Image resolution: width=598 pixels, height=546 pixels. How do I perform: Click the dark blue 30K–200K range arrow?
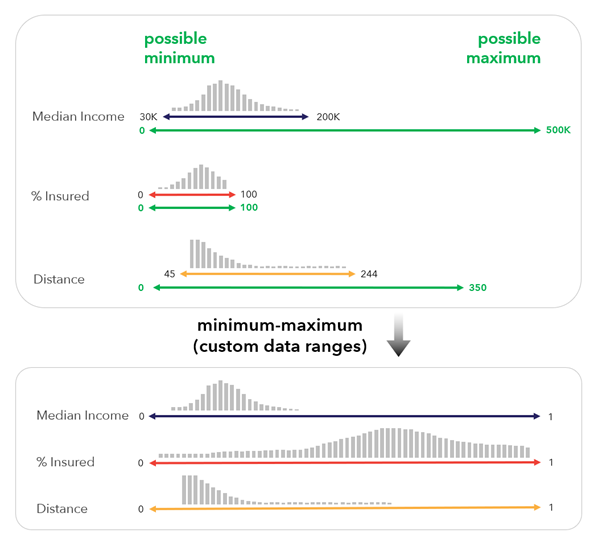236,117
